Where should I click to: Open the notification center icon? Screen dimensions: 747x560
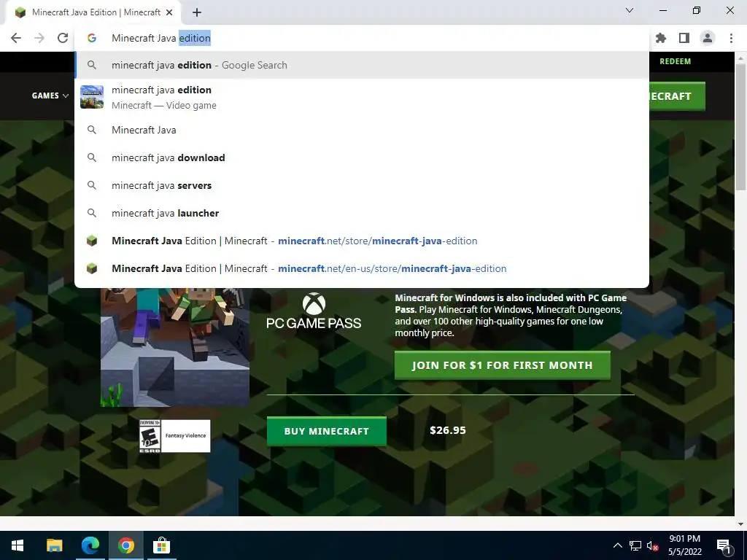724,545
